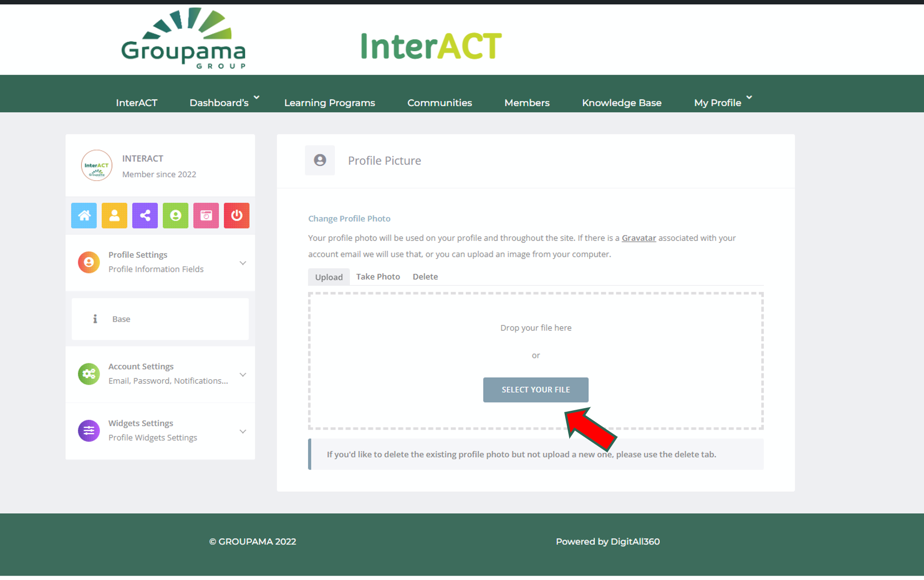
Task: Open the Dashboard's dropdown menu
Action: (x=224, y=103)
